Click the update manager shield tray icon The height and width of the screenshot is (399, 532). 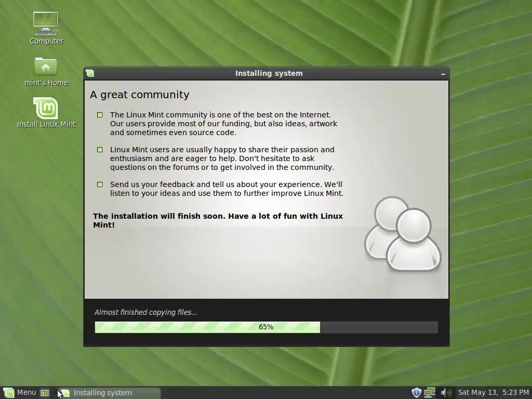point(416,393)
